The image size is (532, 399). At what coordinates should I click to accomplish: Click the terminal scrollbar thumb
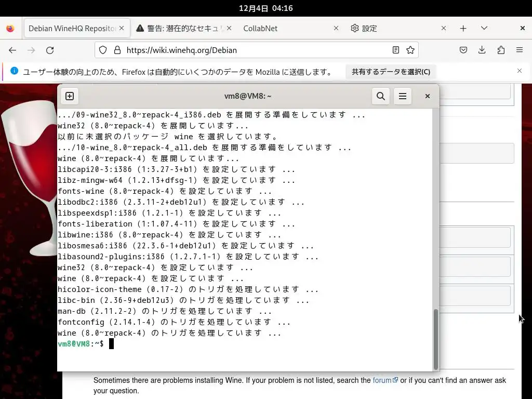point(436,339)
